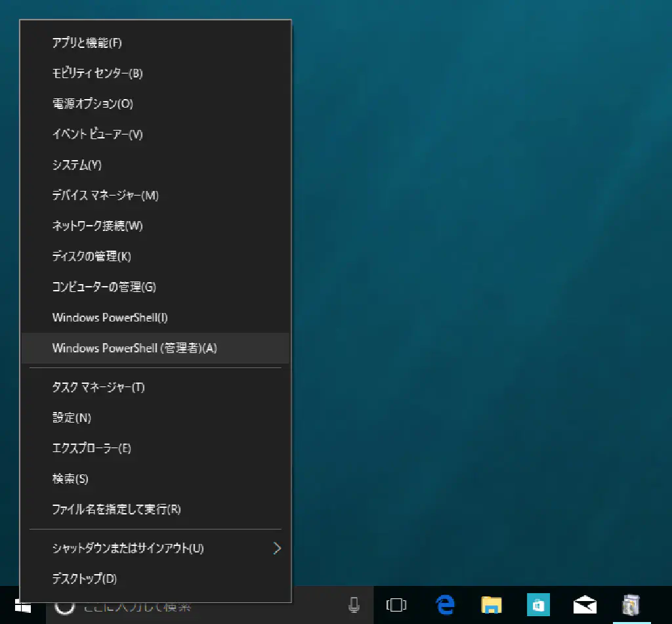Launch Microsoft Edge from the taskbar
The image size is (672, 624).
446,605
